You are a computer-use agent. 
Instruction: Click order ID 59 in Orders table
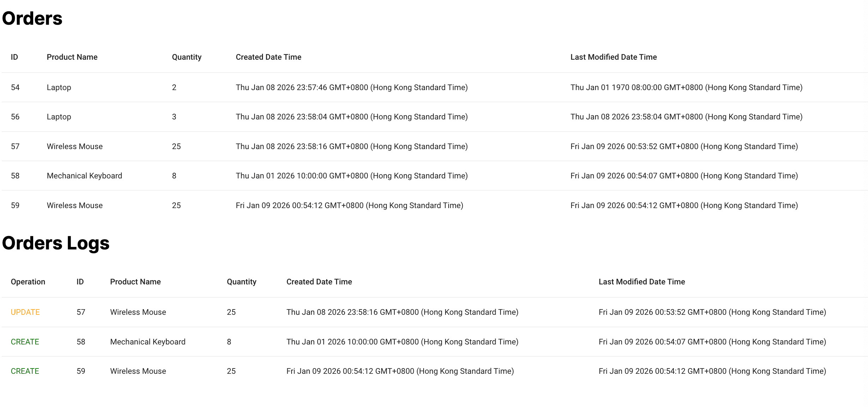[15, 206]
